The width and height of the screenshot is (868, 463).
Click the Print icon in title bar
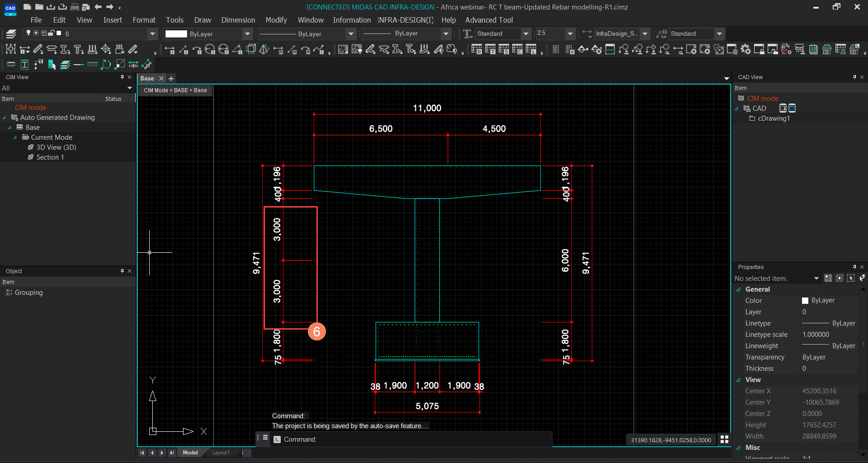click(75, 7)
